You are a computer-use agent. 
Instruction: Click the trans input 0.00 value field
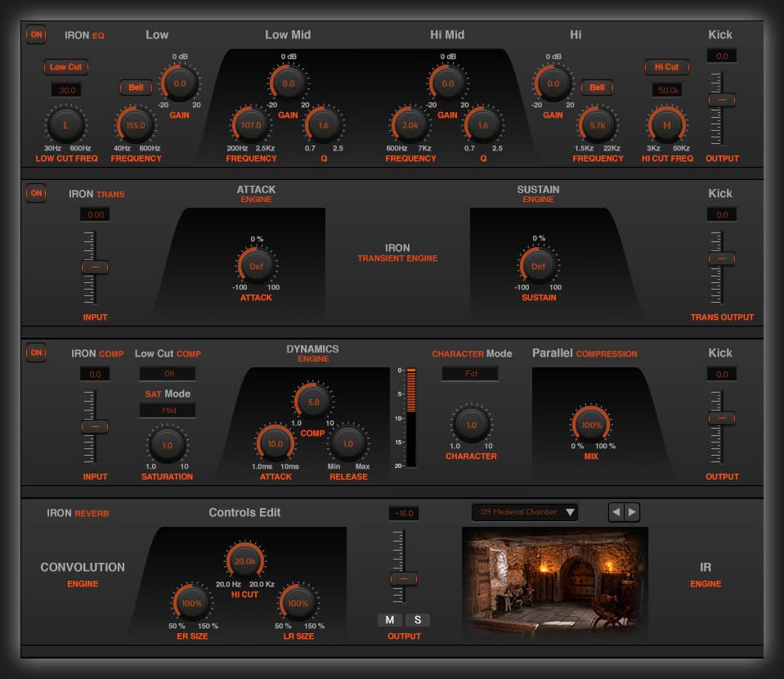pyautogui.click(x=95, y=214)
